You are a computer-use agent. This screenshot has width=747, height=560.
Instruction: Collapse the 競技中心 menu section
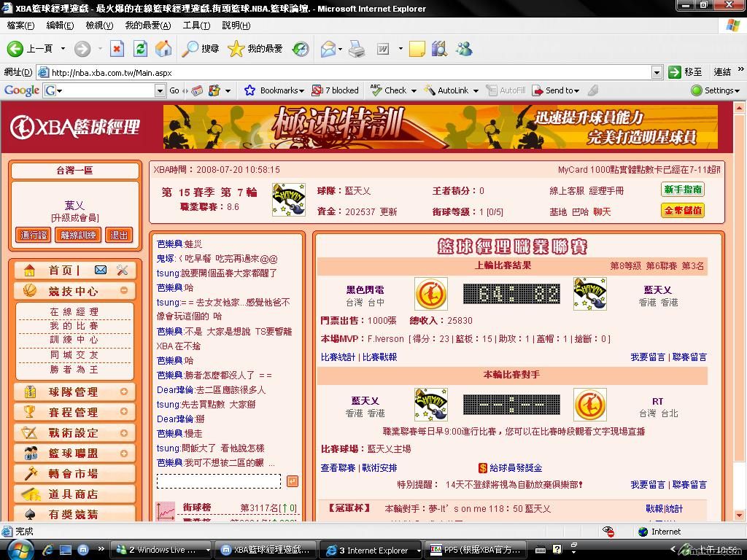[124, 290]
